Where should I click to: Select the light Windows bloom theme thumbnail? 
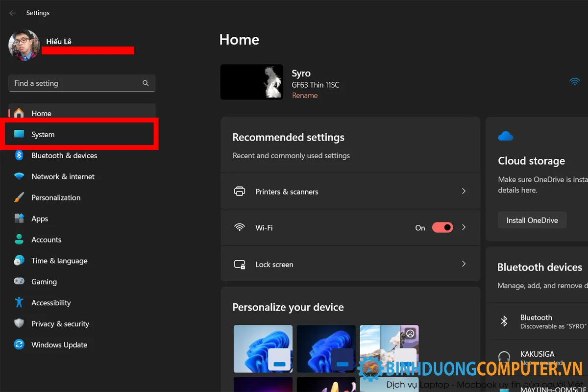[263, 348]
